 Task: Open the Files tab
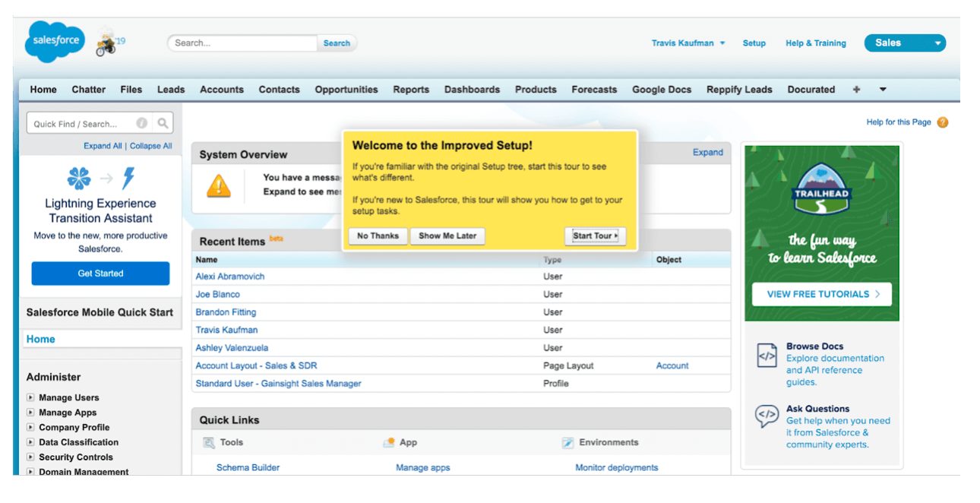pos(131,90)
